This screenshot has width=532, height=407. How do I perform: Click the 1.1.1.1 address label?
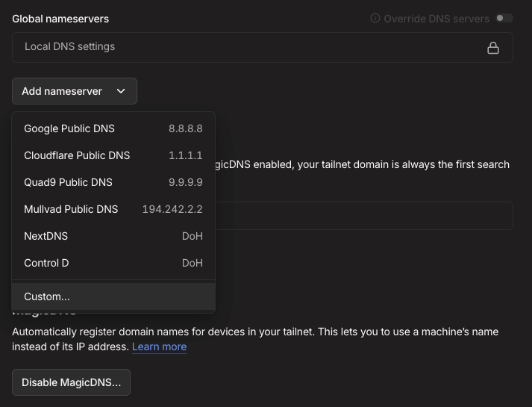coord(185,155)
